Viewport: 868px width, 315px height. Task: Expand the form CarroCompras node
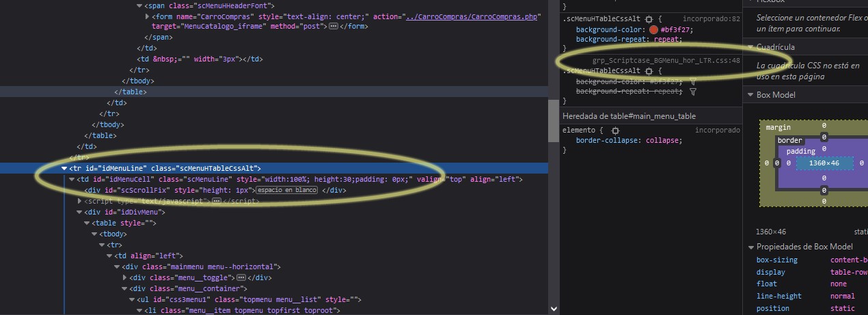[148, 16]
